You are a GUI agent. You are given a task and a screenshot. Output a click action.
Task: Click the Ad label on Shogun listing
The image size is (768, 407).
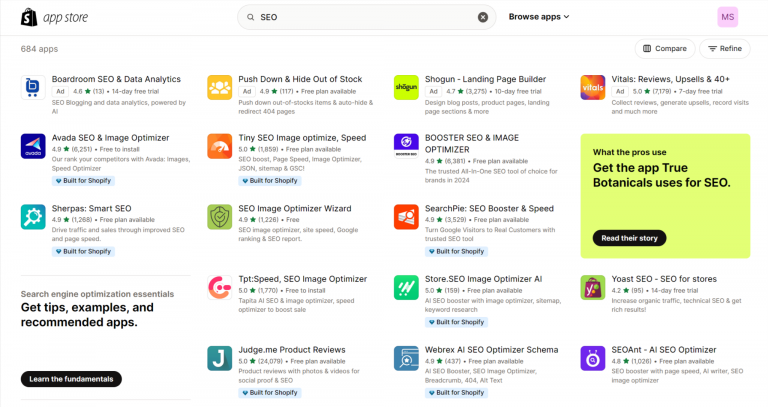[433, 91]
